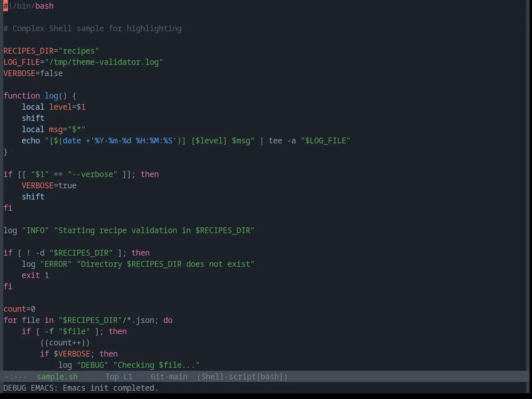Click the "DEBUG" log level string
This screenshot has height=399, width=532.
coord(93,365)
